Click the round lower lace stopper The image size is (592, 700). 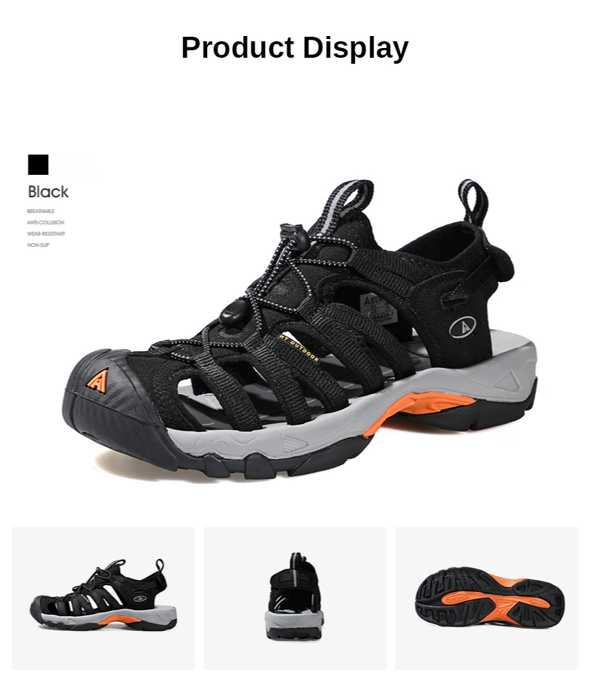tap(234, 311)
